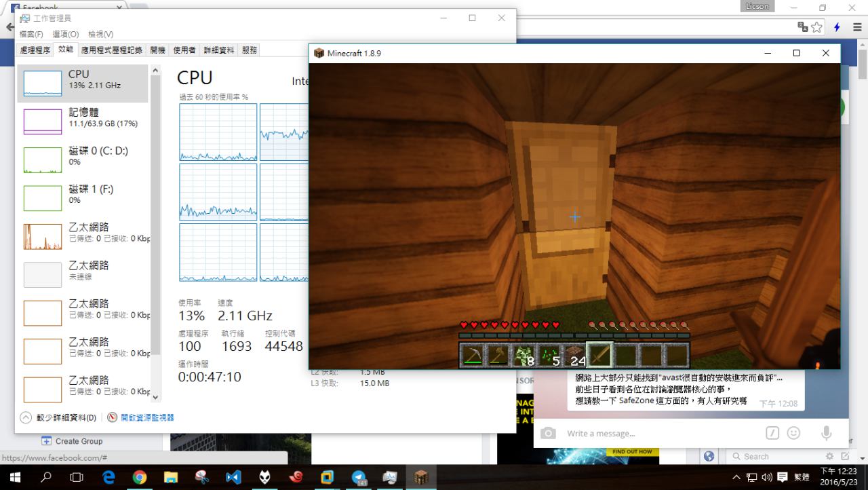Viewport: 868px width, 490px height.
Task: Switch to the 處理程序 tab
Action: 35,50
